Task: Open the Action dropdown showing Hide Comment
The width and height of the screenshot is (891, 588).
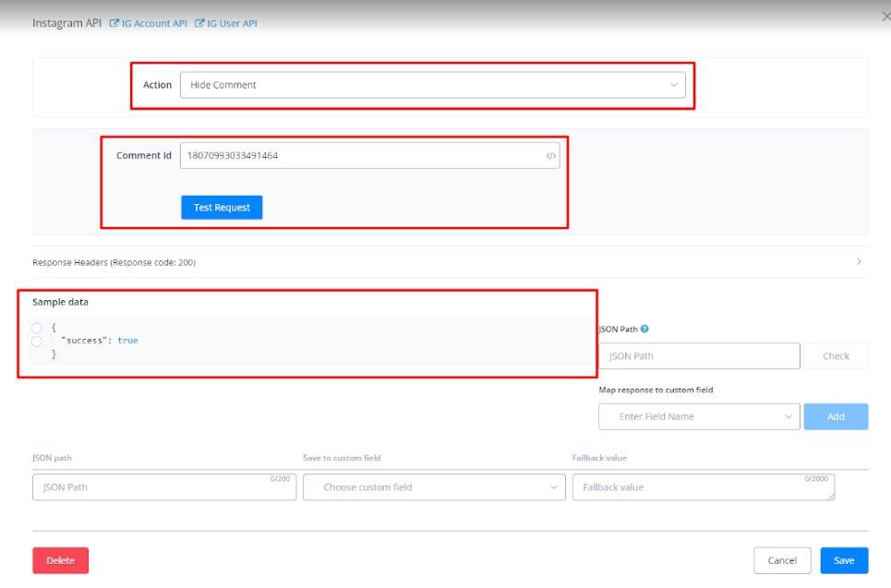Action: (x=432, y=85)
